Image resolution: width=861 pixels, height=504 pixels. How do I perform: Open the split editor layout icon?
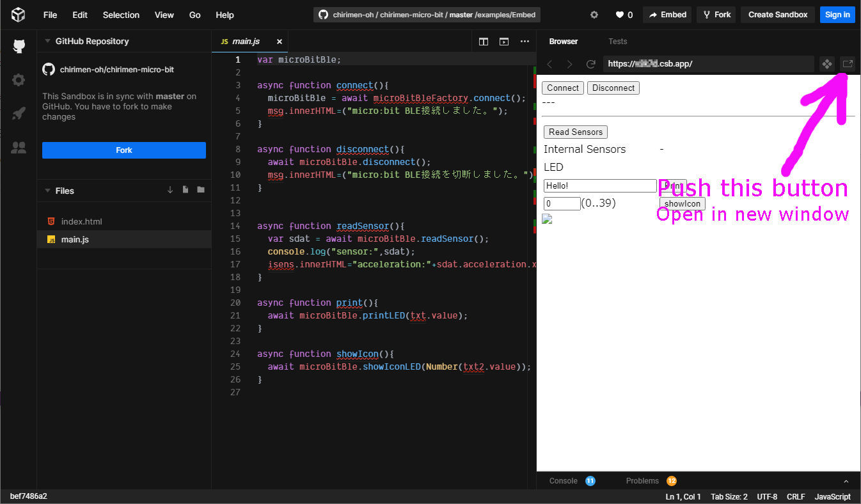click(x=484, y=42)
